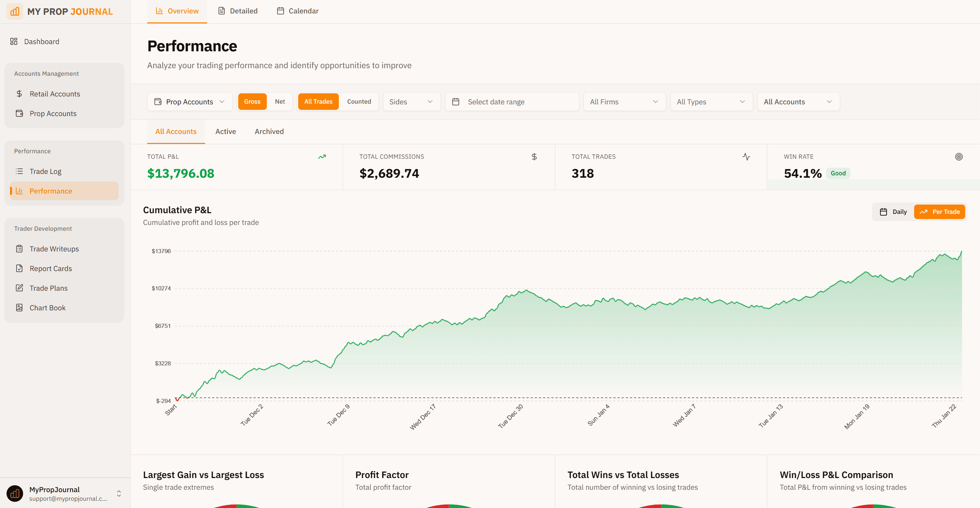
Task: Click the Profit Factor card heading
Action: (x=382, y=475)
